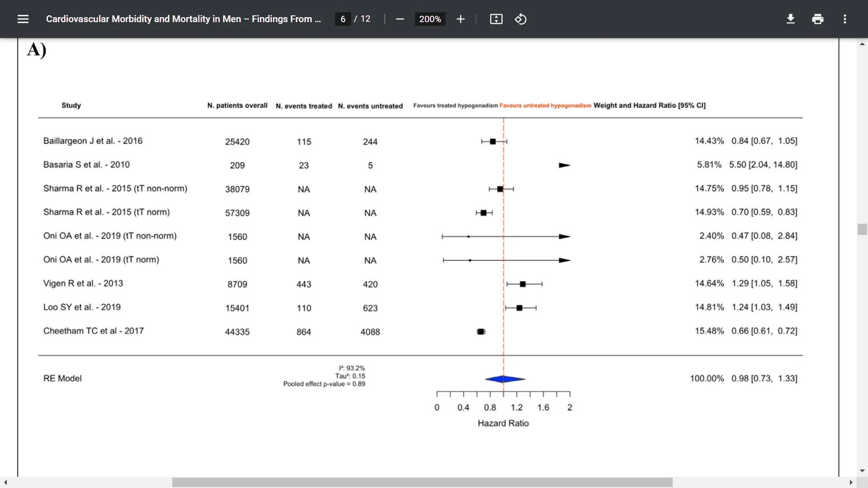Click 'Oni OA et al. - 2019 (tT non-norm)' label

[x=110, y=236]
